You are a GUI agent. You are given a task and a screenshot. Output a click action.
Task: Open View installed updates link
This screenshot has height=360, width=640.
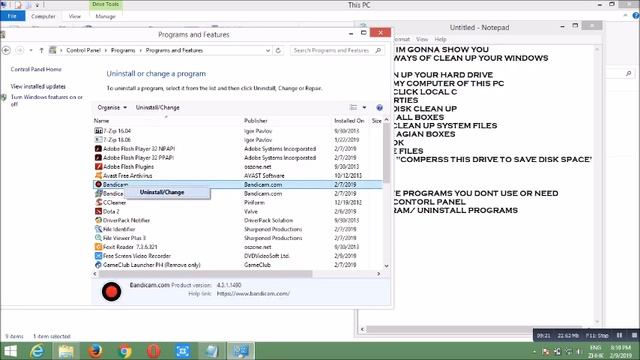[x=38, y=87]
